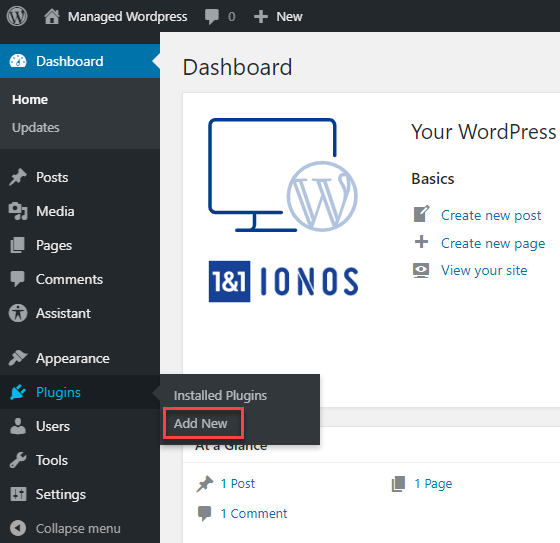
Task: Click the comment icon next to 1 Comment
Action: pyautogui.click(x=205, y=513)
